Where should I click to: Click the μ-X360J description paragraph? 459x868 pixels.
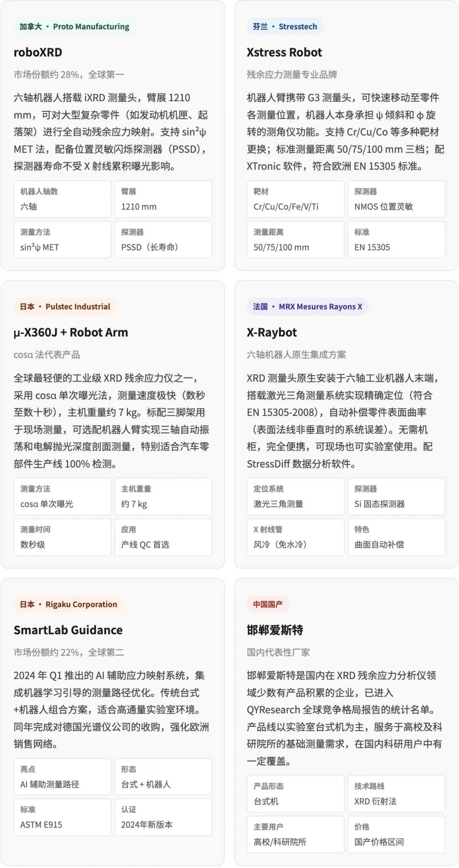pos(112,421)
